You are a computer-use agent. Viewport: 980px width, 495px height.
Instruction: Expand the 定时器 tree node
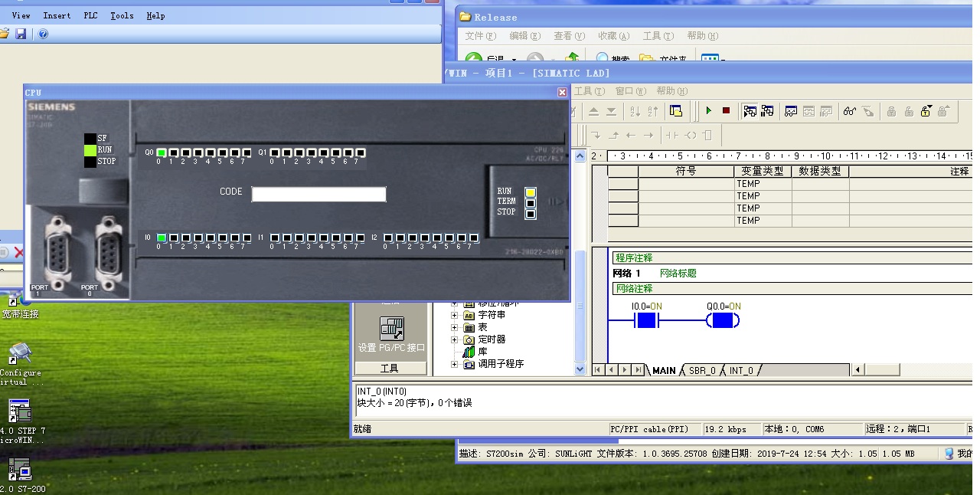[454, 339]
